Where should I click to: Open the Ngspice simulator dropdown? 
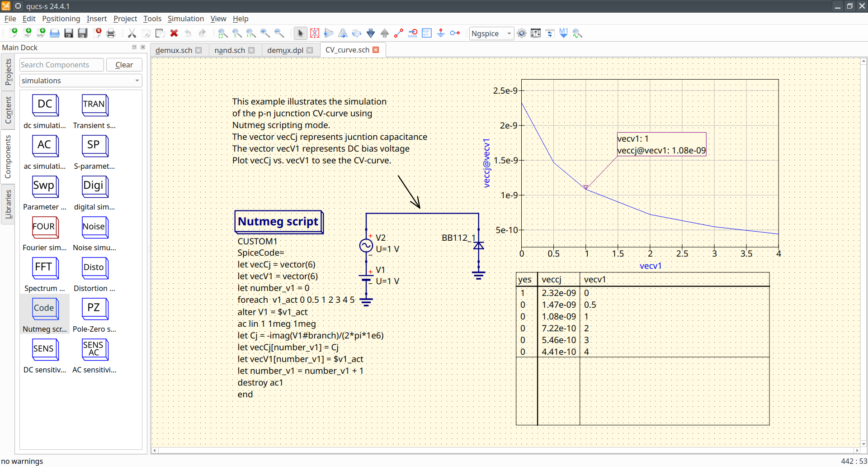point(491,33)
